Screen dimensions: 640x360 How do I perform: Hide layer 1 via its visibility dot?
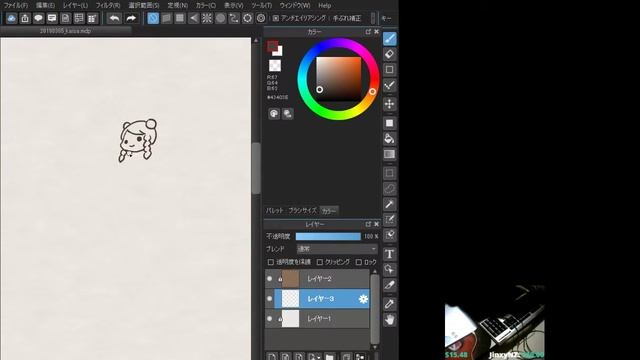[x=269, y=319]
